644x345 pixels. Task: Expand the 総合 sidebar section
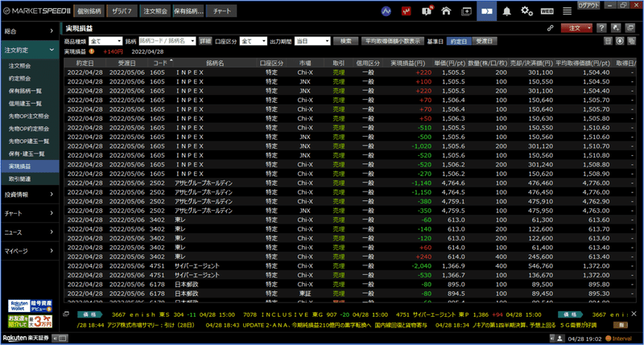click(30, 31)
